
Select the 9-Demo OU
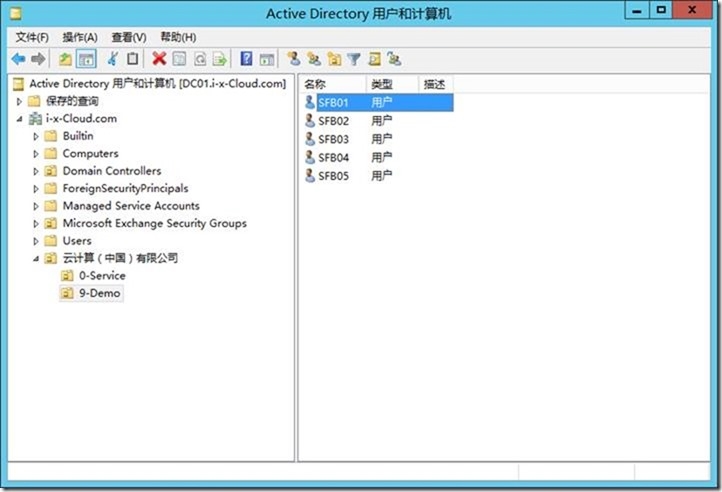coord(99,293)
